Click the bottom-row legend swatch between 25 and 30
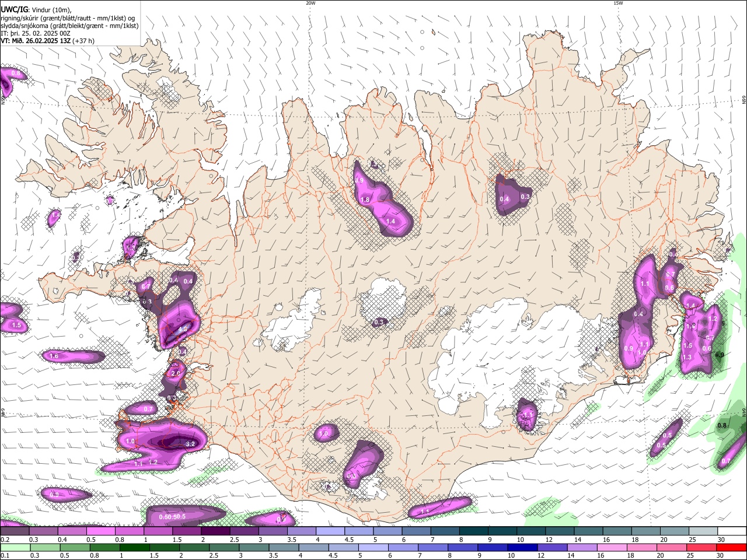 [x=701, y=547]
